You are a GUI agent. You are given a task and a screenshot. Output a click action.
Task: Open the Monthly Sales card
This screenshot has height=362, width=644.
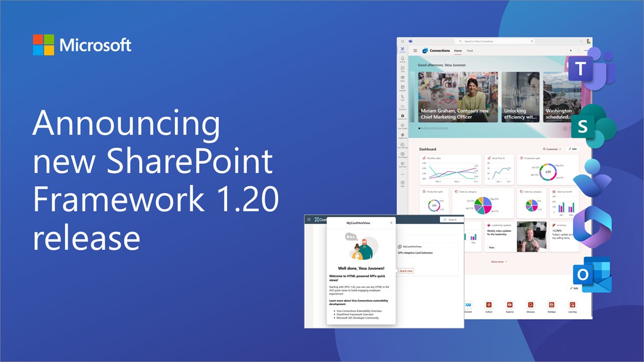451,169
